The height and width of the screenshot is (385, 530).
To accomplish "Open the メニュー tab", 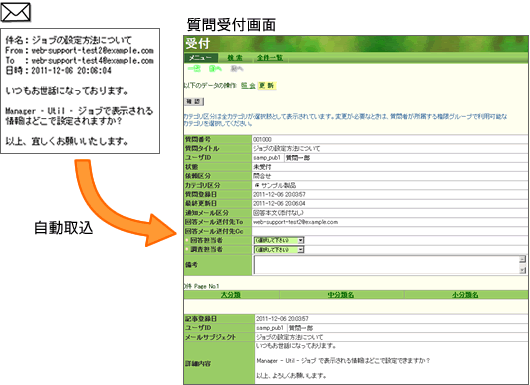I will point(201,58).
